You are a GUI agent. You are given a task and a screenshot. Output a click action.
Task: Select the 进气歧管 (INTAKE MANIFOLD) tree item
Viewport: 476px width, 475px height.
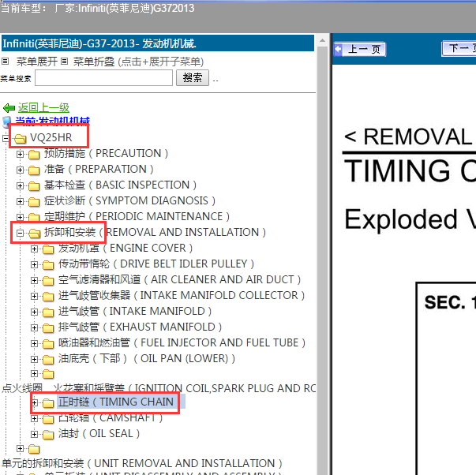point(135,311)
